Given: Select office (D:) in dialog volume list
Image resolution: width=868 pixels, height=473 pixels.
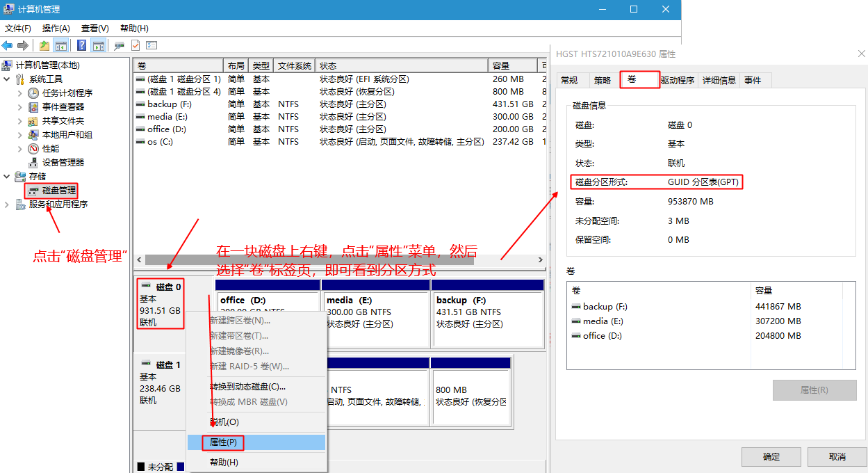Looking at the screenshot, I should point(603,336).
